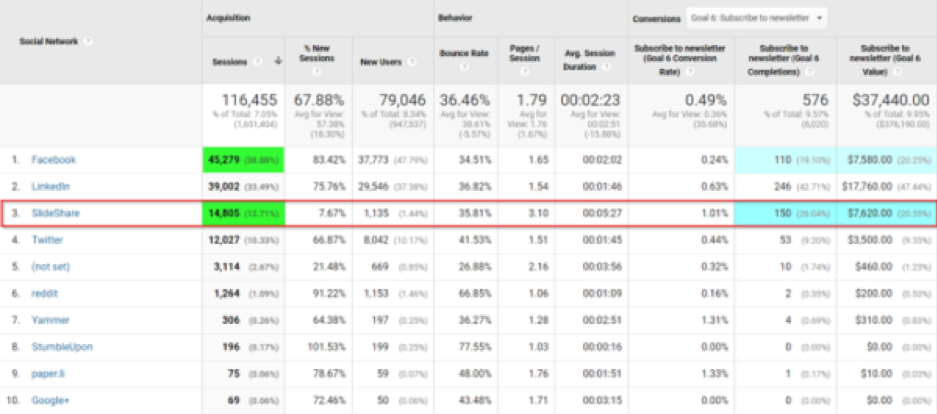
Task: Open the Goal 6: Subscribe to newsletter dropdown
Action: [x=756, y=19]
